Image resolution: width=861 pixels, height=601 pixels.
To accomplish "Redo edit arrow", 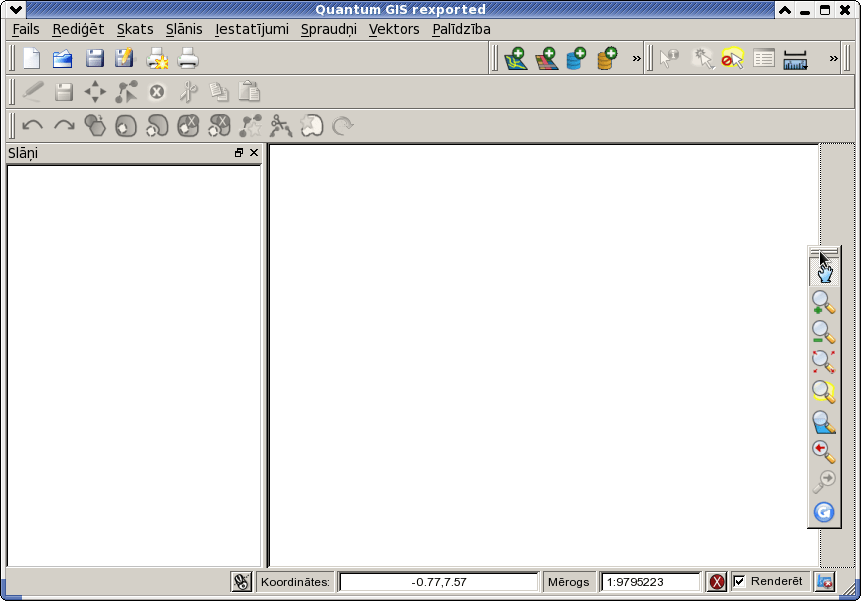I will point(64,126).
